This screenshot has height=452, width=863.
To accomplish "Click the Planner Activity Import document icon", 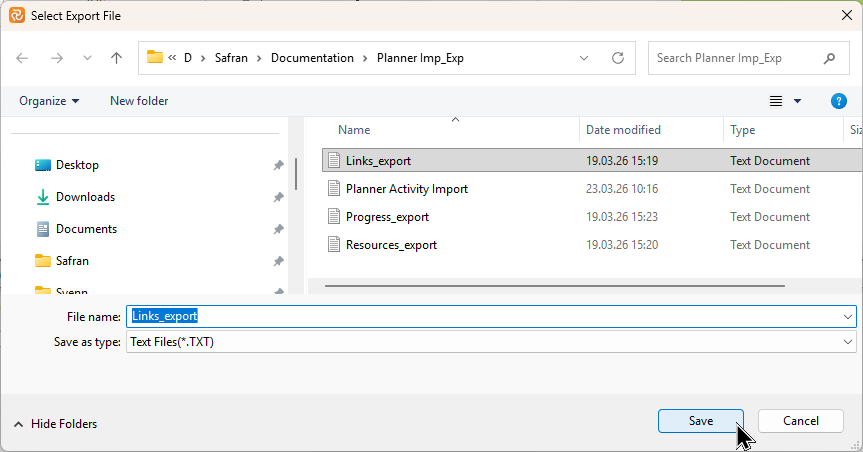I will (x=334, y=188).
